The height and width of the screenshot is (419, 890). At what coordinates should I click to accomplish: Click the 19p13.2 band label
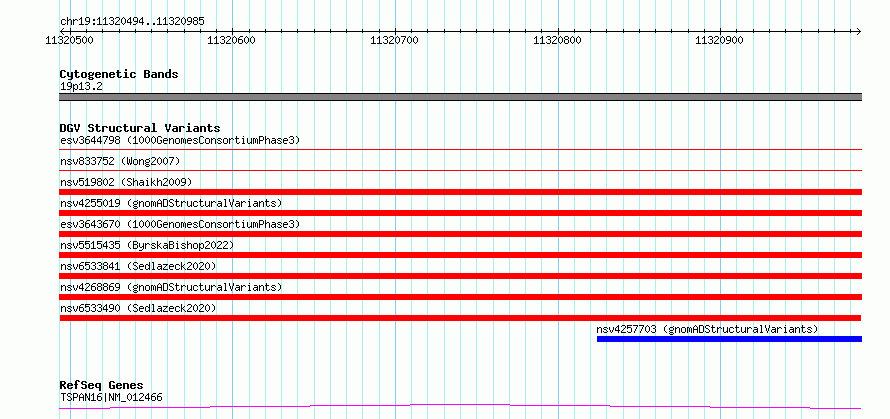[x=81, y=87]
